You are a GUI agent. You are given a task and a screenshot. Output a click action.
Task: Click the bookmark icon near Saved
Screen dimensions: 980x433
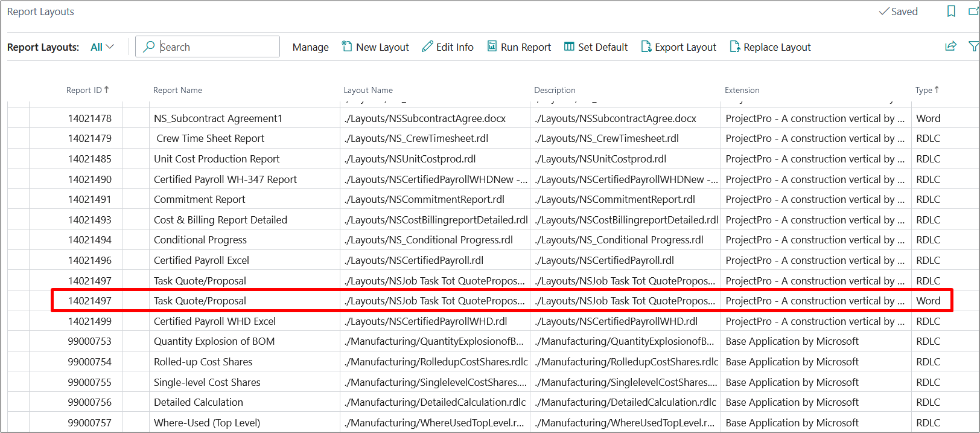pyautogui.click(x=951, y=11)
